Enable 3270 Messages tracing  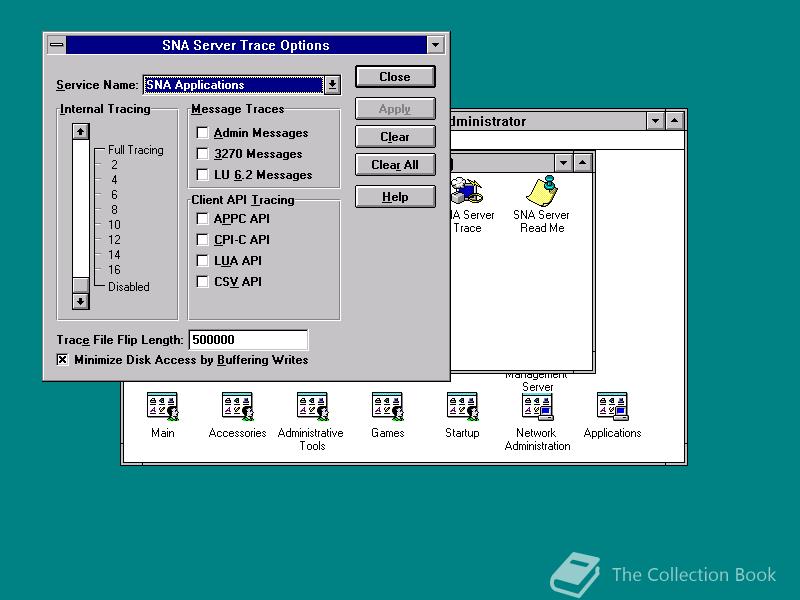click(203, 154)
